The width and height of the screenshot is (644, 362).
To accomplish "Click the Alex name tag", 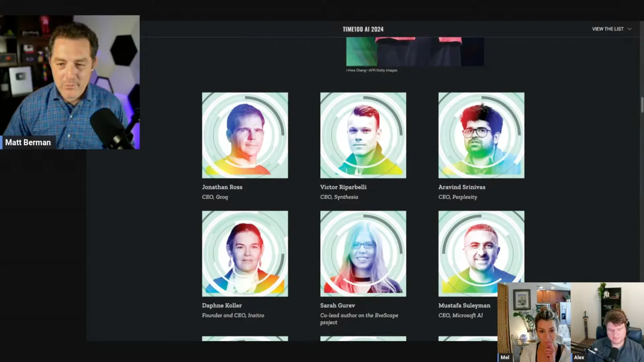I will [x=579, y=357].
